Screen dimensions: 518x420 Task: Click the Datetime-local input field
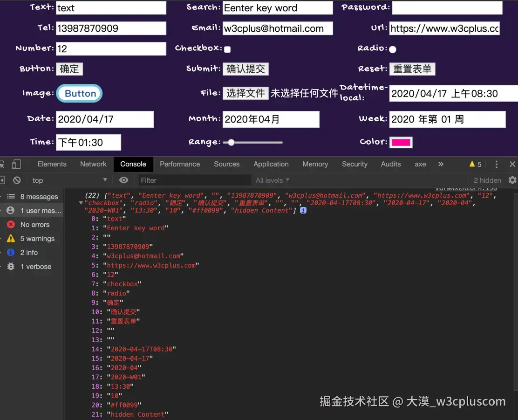454,93
